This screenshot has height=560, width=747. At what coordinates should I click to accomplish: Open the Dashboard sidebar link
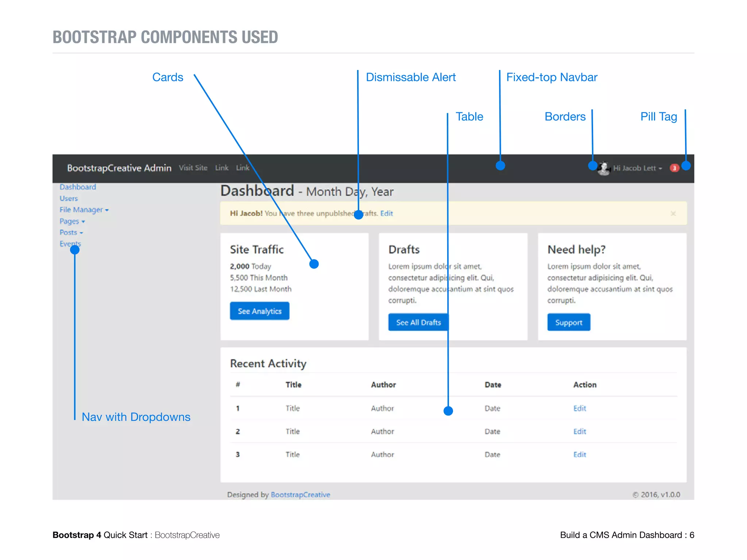[78, 187]
